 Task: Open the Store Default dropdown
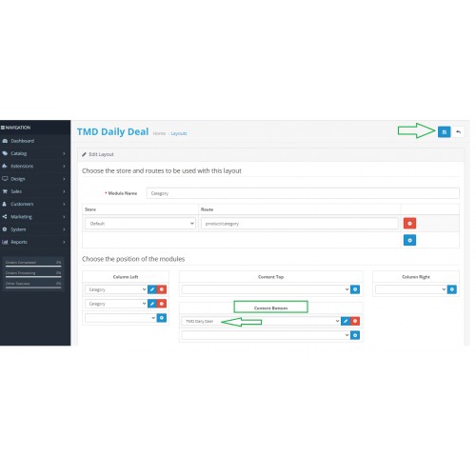(140, 224)
